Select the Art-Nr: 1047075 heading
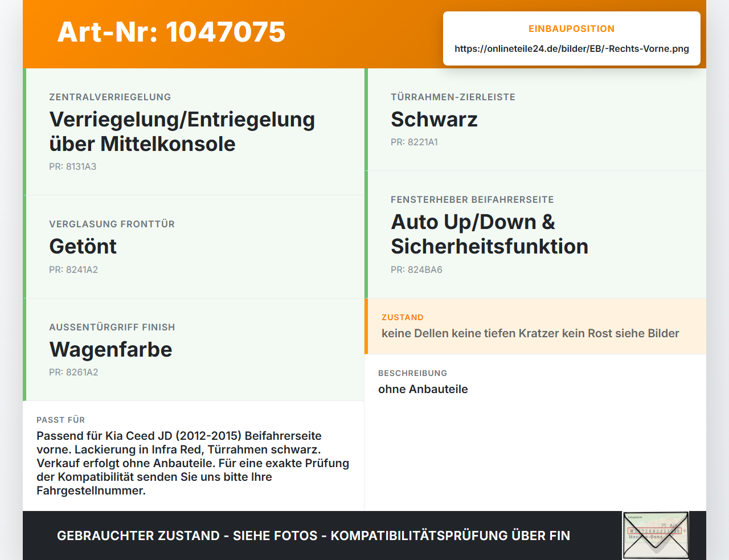This screenshot has width=729, height=560. point(171,32)
